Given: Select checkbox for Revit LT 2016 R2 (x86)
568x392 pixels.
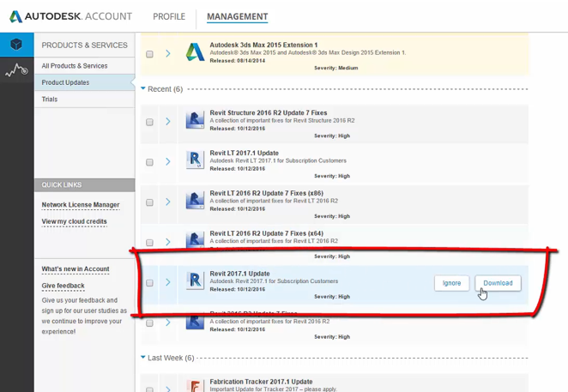Looking at the screenshot, I should coord(149,202).
